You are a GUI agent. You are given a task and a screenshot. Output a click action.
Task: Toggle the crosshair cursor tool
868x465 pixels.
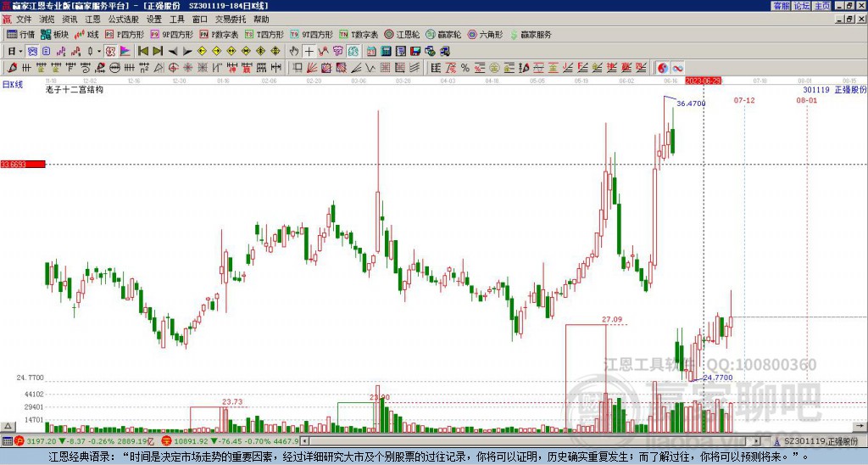[309, 52]
